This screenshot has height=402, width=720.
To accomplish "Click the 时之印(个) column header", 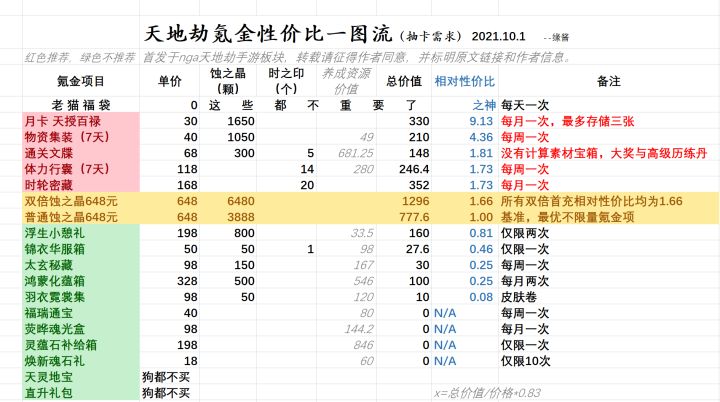I will [286, 81].
